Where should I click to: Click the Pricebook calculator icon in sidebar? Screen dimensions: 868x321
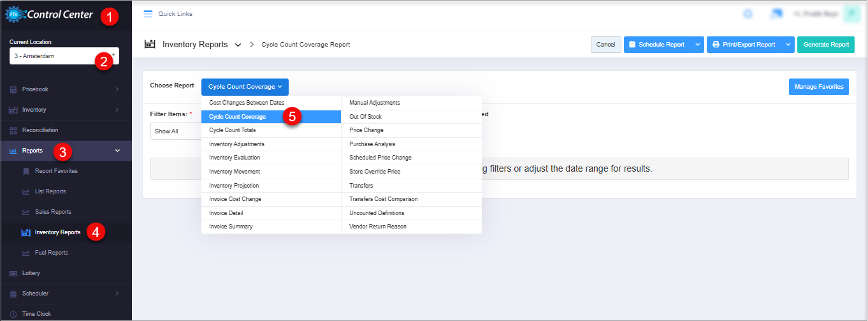(13, 89)
